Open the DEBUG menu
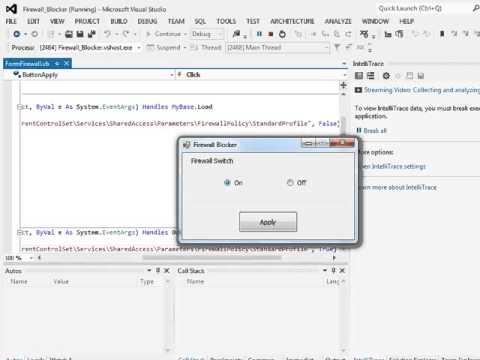 pos(147,21)
